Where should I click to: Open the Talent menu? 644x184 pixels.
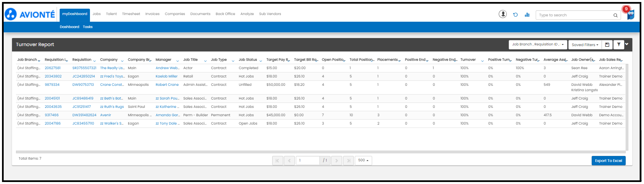click(x=111, y=14)
